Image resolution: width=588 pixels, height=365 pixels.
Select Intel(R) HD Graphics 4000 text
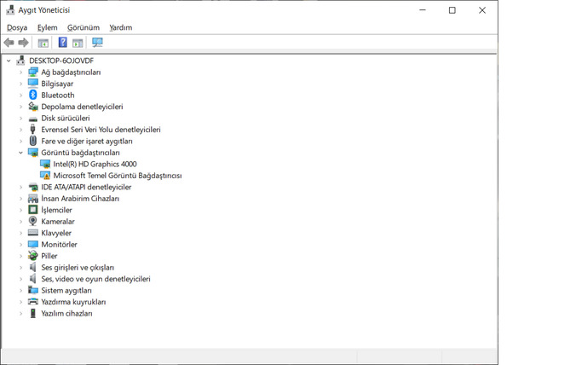95,164
